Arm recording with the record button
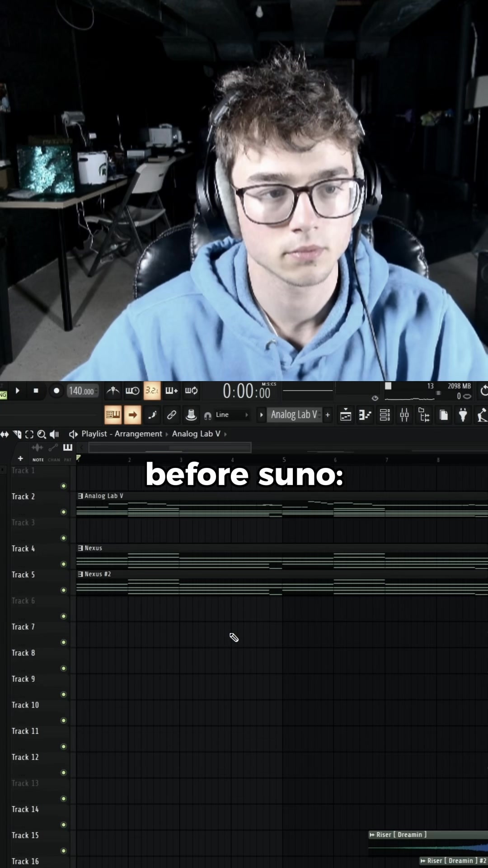488x868 pixels. tap(56, 391)
